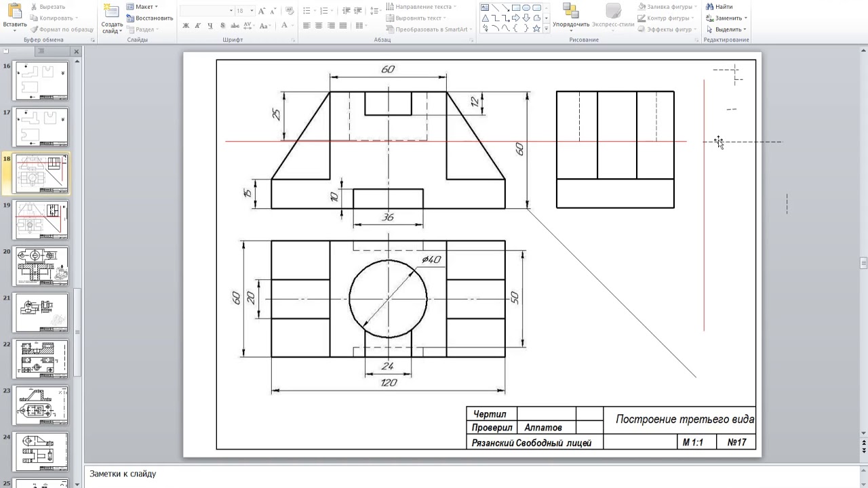The width and height of the screenshot is (868, 488).
Task: Open the Раздел section dropdown
Action: tap(141, 30)
